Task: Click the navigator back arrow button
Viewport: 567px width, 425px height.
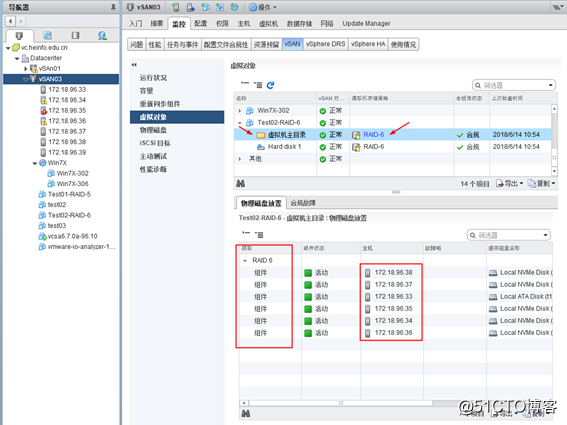Action: click(10, 21)
